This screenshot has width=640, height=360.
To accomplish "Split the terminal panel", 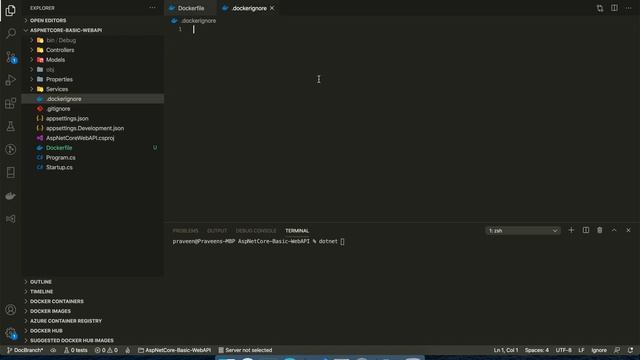I will tap(585, 230).
